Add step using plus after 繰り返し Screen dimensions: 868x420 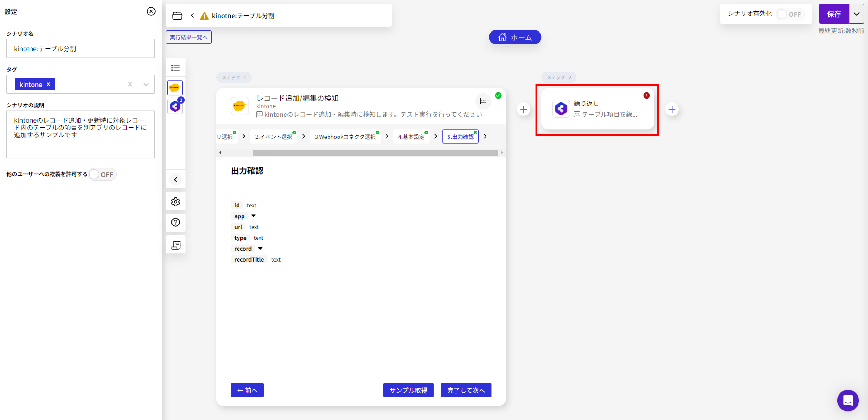pyautogui.click(x=671, y=109)
